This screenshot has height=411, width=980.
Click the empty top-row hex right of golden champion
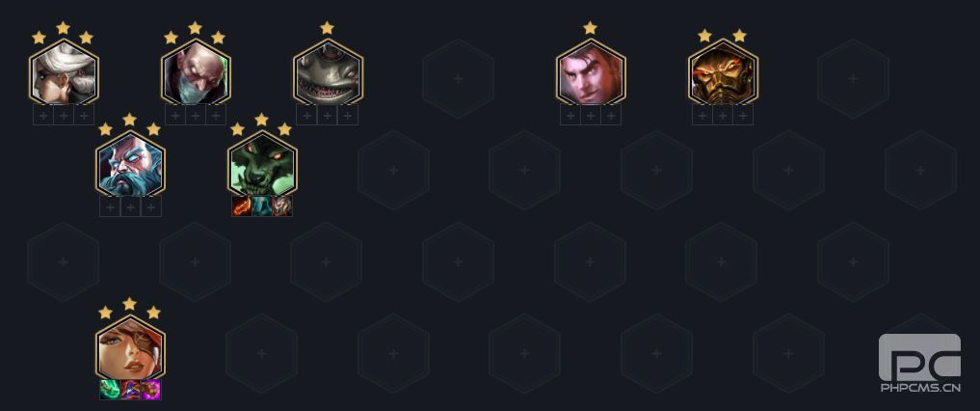tap(853, 78)
